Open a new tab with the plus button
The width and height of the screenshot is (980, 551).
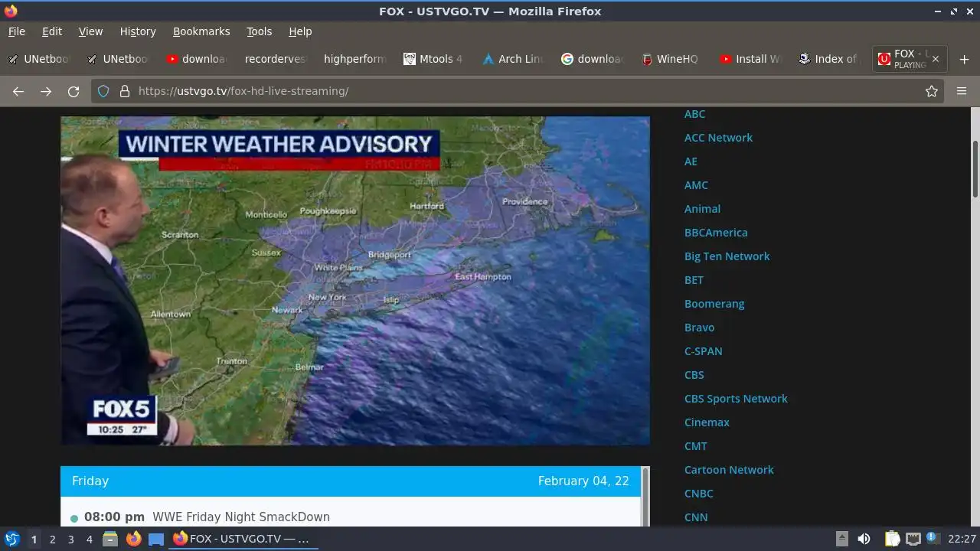point(964,59)
